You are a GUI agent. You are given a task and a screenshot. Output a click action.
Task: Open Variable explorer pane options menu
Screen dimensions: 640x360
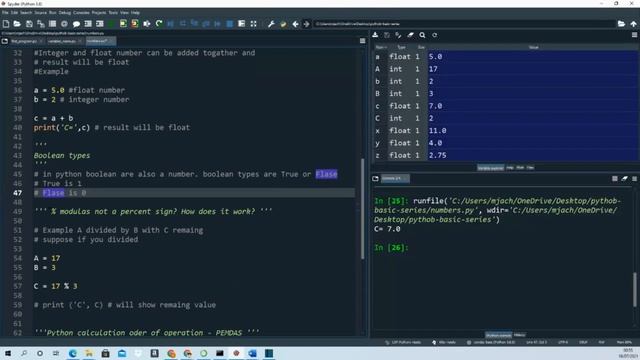click(634, 35)
